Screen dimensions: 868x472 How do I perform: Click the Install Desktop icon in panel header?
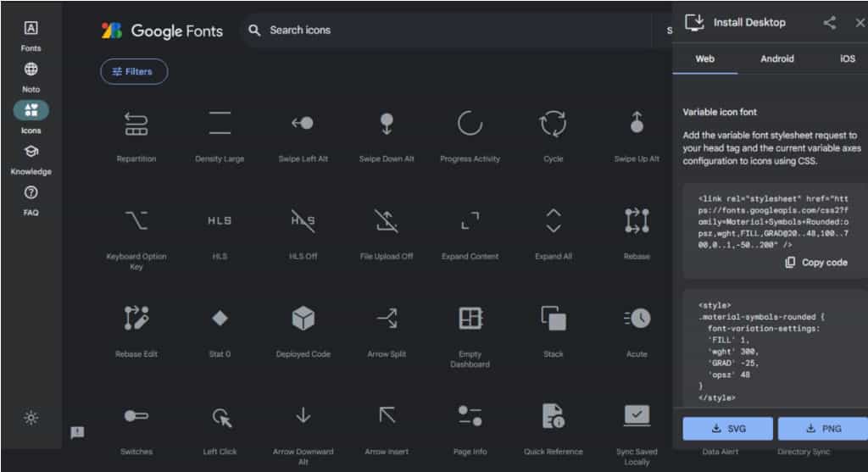pos(694,23)
